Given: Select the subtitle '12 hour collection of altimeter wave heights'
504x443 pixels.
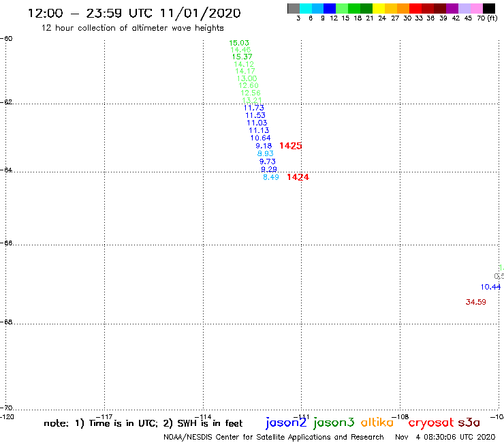Looking at the screenshot, I should point(132,28).
